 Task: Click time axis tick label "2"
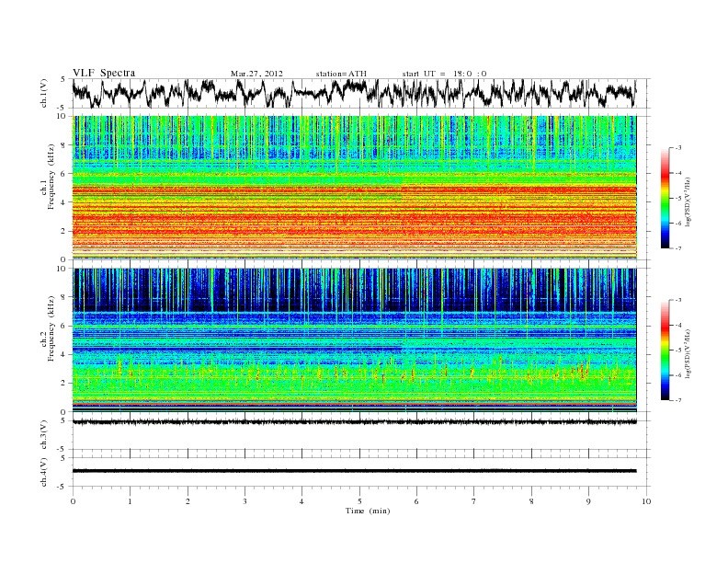tap(188, 501)
